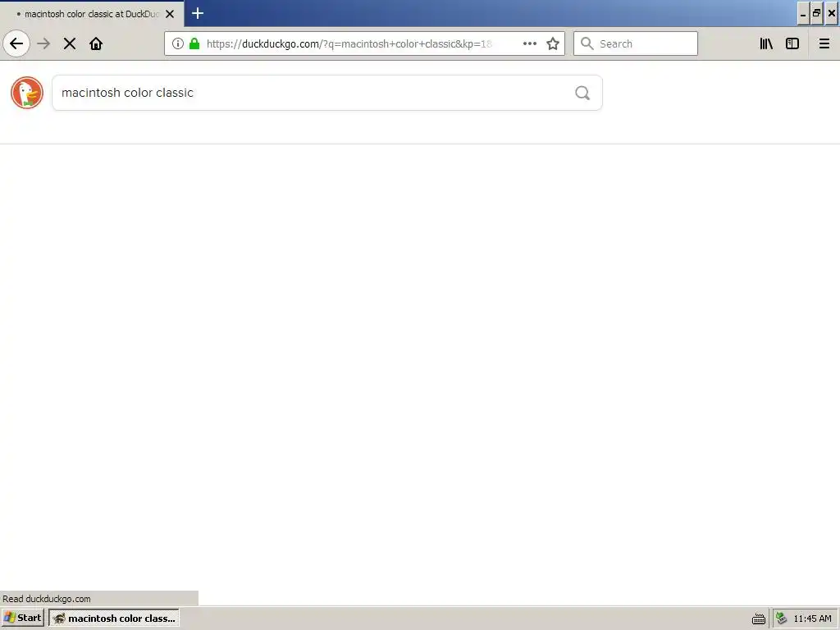View secure connection padlock details
This screenshot has width=840, height=630.
(194, 43)
